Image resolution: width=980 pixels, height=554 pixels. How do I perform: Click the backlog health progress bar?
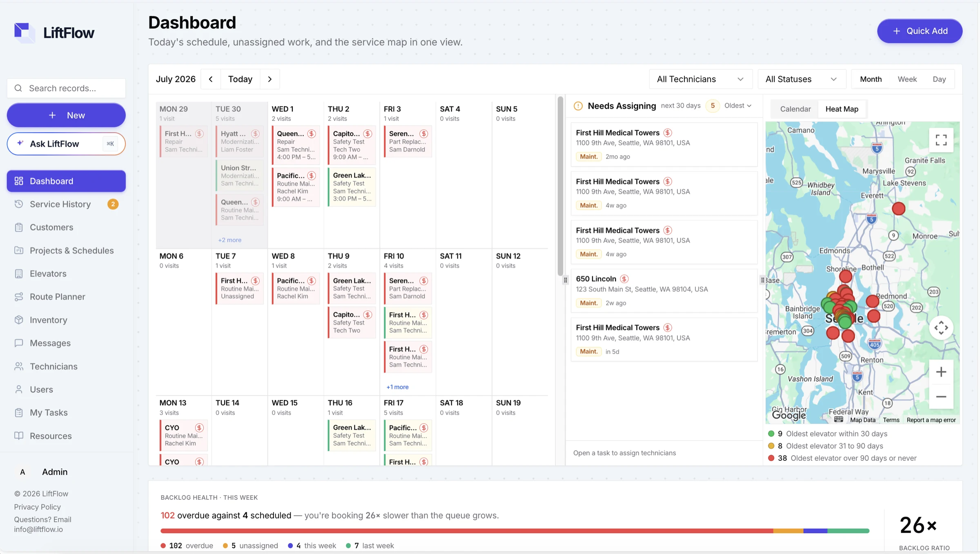(515, 531)
